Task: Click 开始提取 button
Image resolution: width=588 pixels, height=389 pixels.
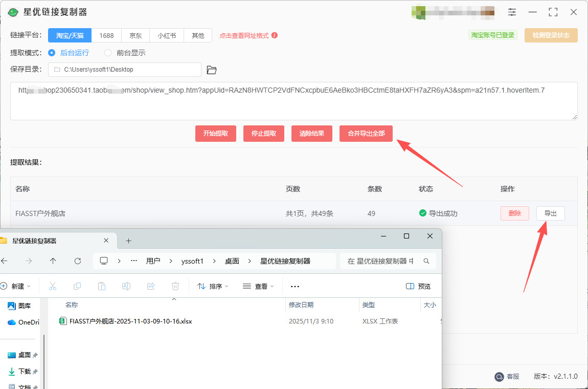Action: pos(216,134)
